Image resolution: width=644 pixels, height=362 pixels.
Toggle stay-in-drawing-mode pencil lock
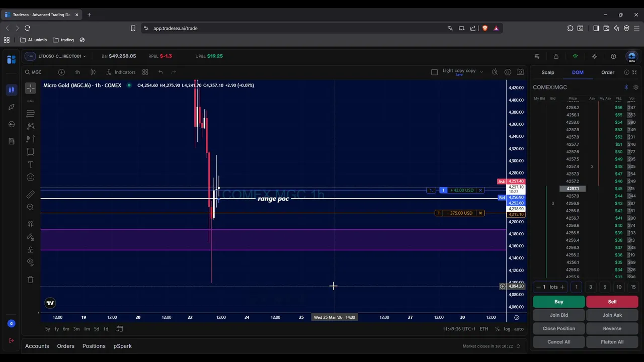coord(30,237)
